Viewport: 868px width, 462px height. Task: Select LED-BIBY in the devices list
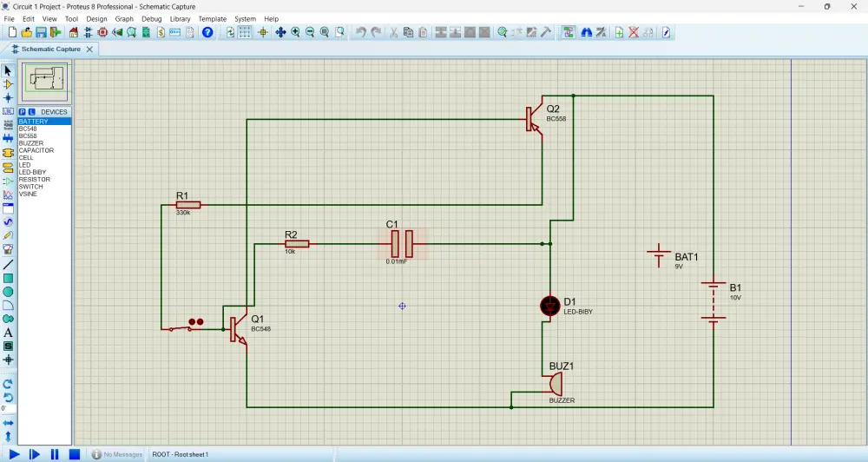[44, 172]
